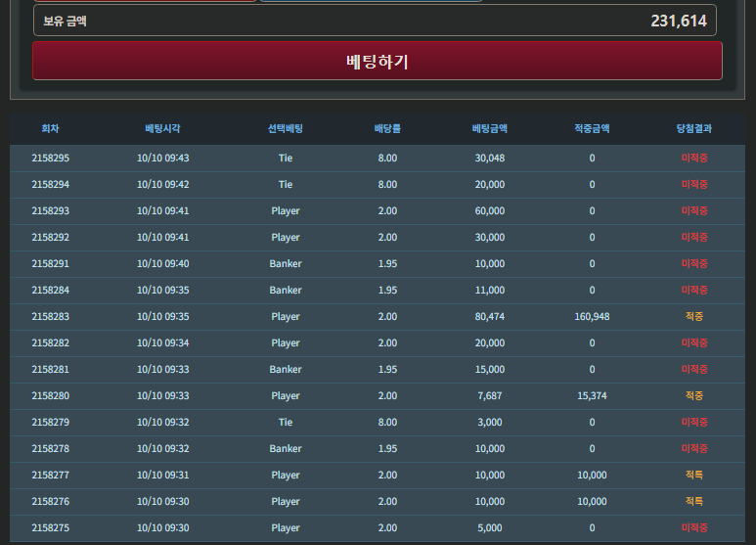Click Banker selection in row 2158284
756x545 pixels.
[x=286, y=291]
